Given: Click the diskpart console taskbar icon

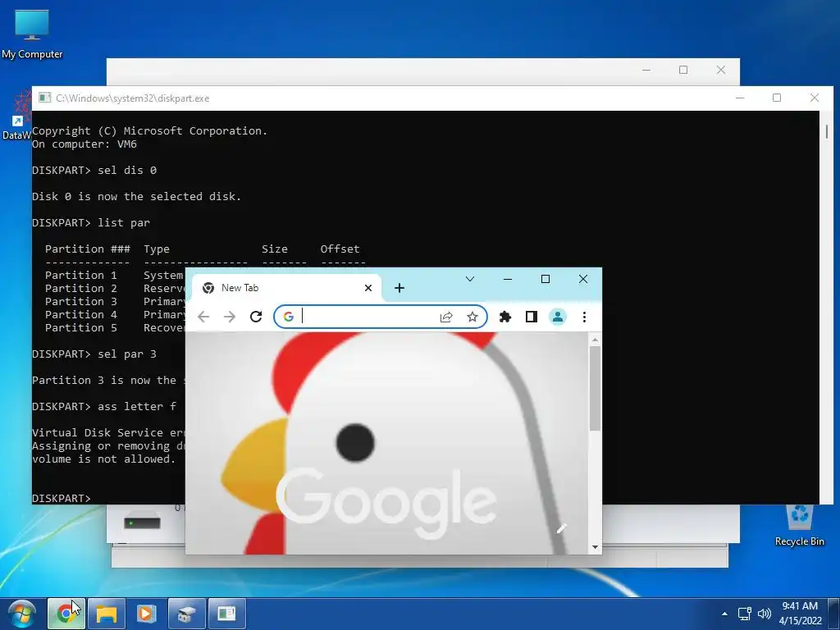Looking at the screenshot, I should point(226,614).
